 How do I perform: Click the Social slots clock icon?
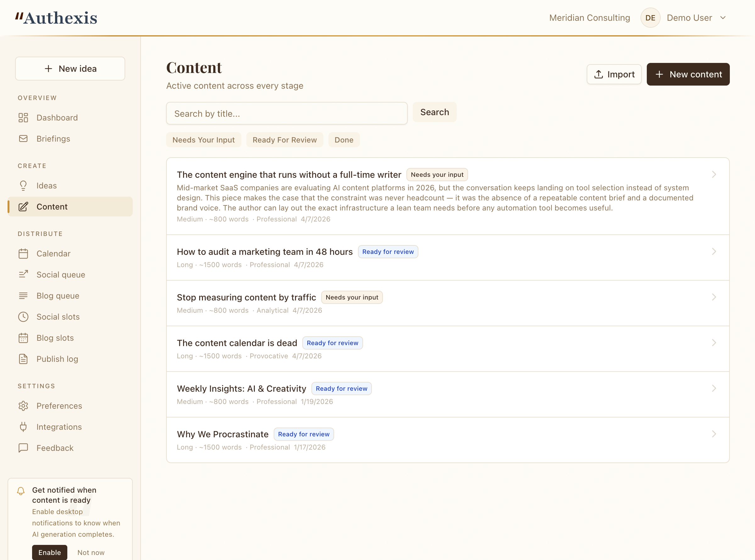(23, 316)
